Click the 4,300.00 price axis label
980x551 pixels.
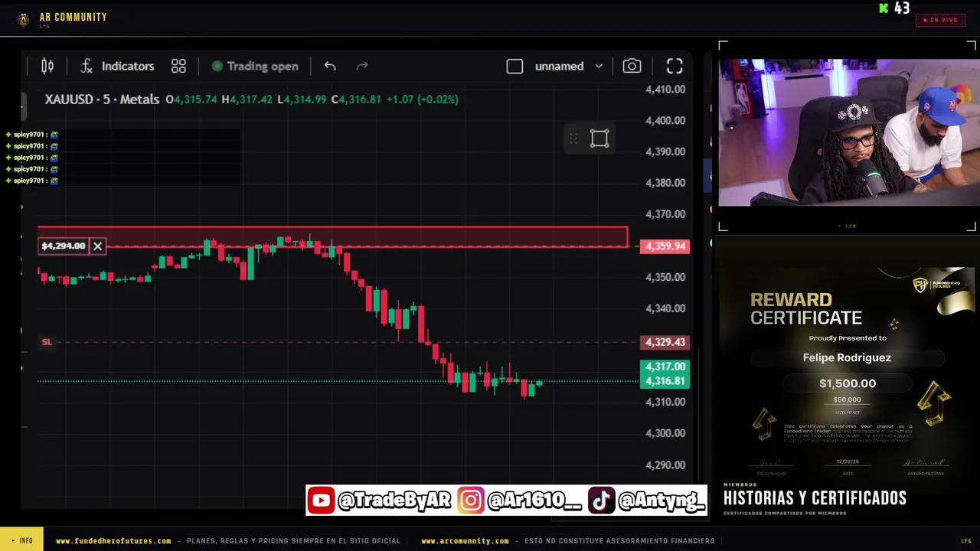[665, 433]
